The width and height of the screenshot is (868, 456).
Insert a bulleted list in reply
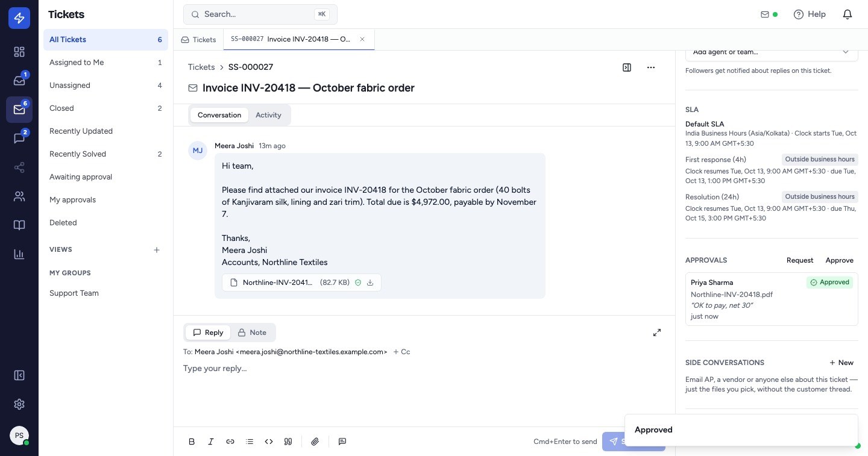coord(250,442)
